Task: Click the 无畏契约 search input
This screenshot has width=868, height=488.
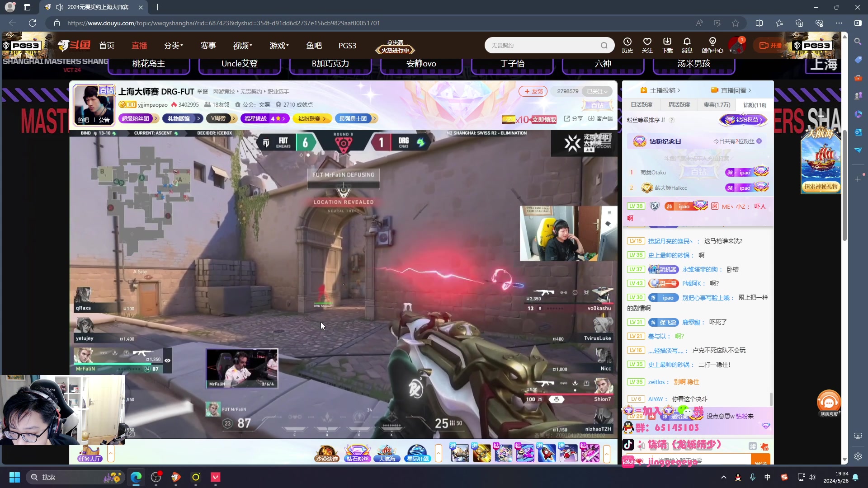Action: pyautogui.click(x=542, y=45)
